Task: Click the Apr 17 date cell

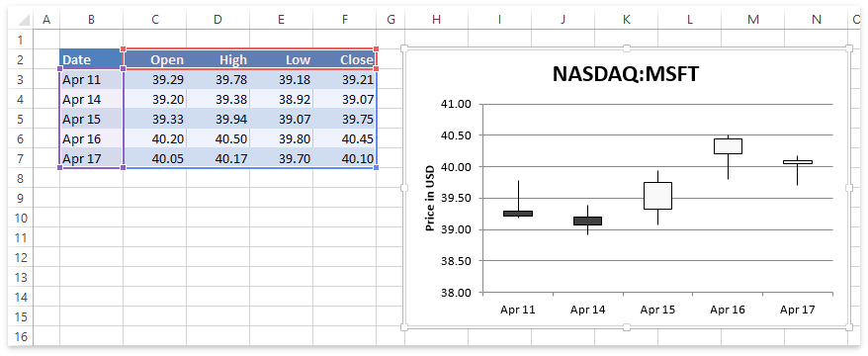Action: (x=91, y=158)
